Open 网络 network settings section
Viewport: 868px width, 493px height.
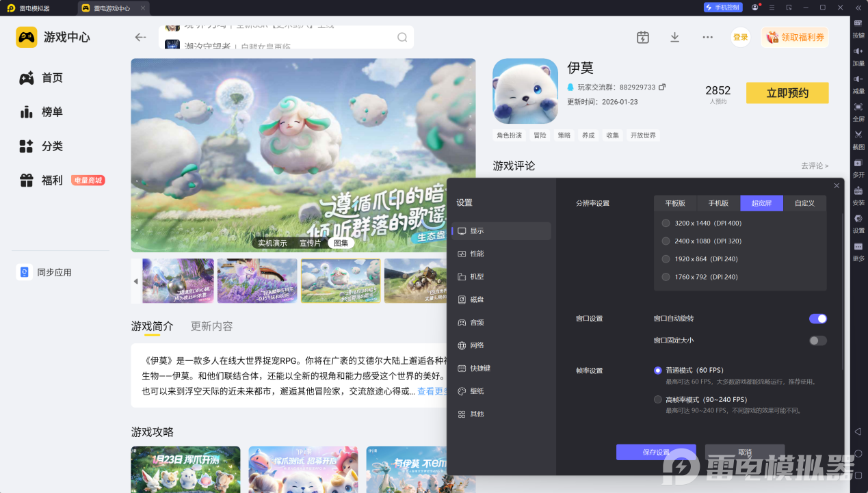pyautogui.click(x=501, y=345)
